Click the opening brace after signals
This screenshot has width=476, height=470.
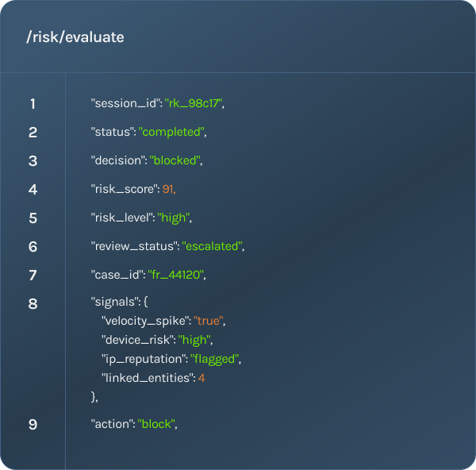(x=146, y=302)
